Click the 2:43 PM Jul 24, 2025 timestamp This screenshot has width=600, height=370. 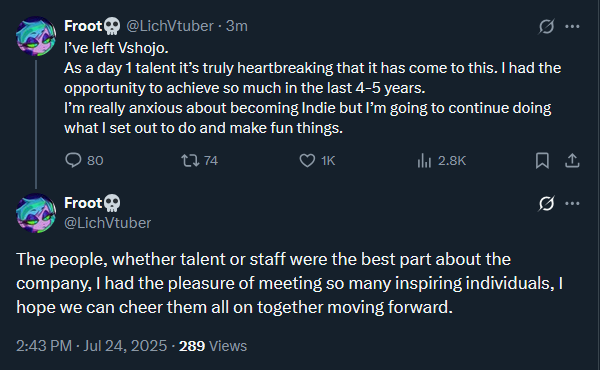tap(91, 346)
